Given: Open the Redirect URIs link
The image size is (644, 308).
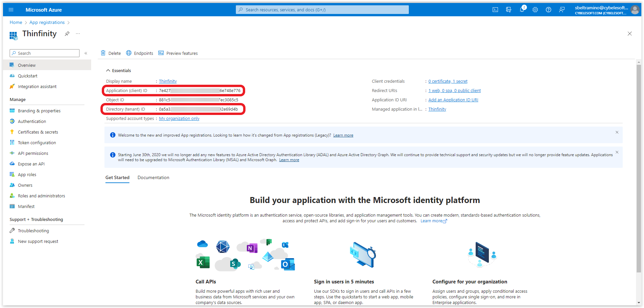Looking at the screenshot, I should pos(454,90).
